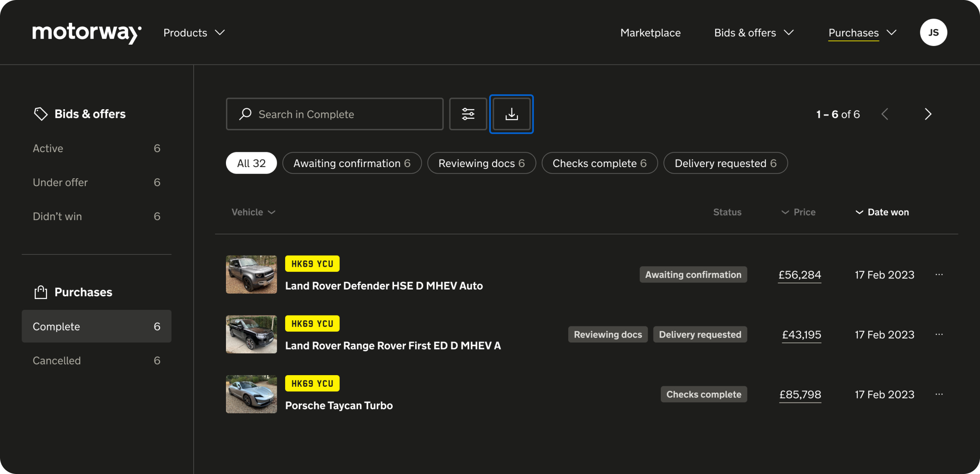Click the Status column header

coord(727,212)
